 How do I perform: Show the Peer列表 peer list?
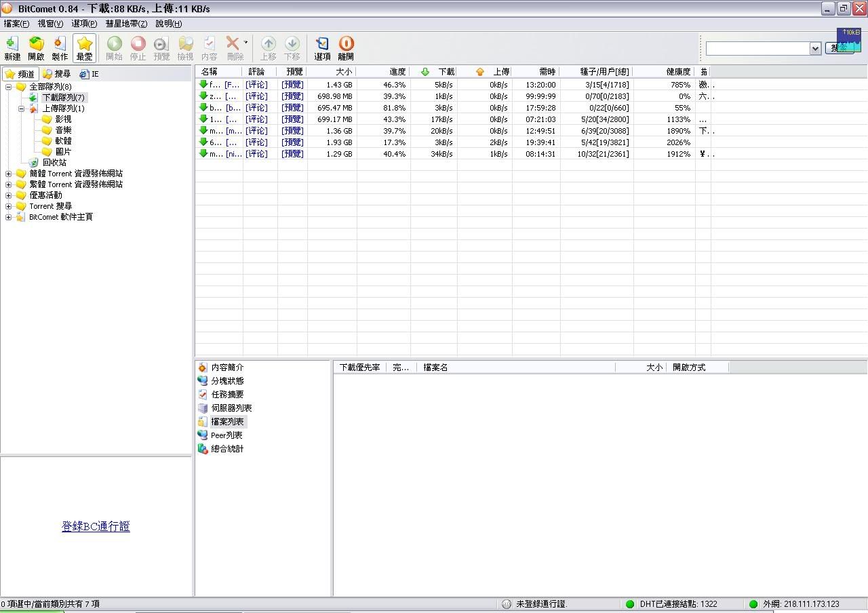(226, 435)
